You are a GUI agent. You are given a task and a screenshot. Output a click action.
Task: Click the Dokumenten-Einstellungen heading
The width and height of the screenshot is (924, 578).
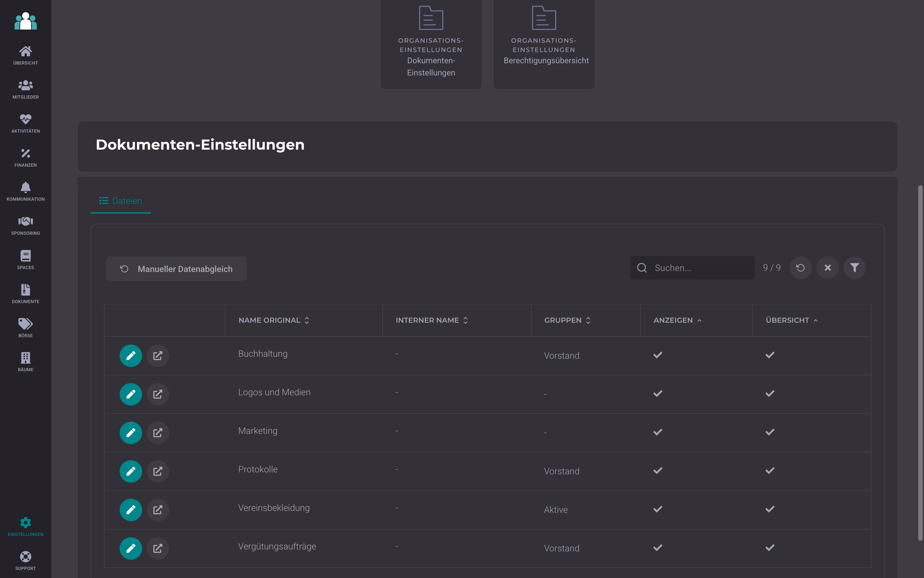(x=200, y=145)
